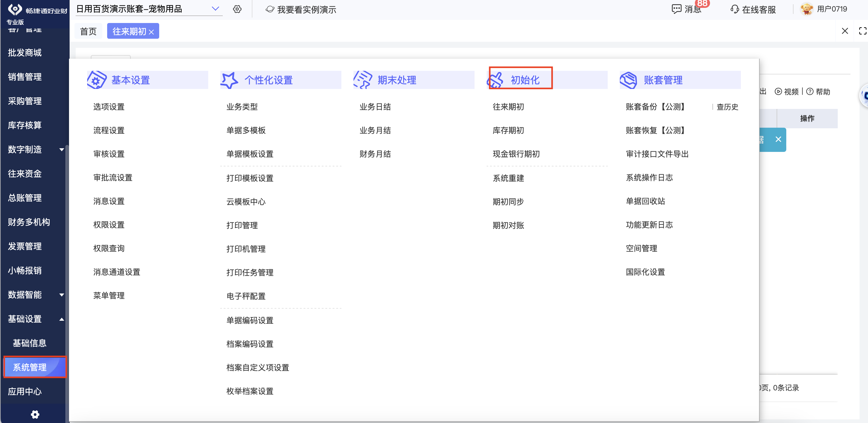Image resolution: width=868 pixels, height=423 pixels.
Task: Click the user avatar for 用户0719
Action: [x=807, y=9]
